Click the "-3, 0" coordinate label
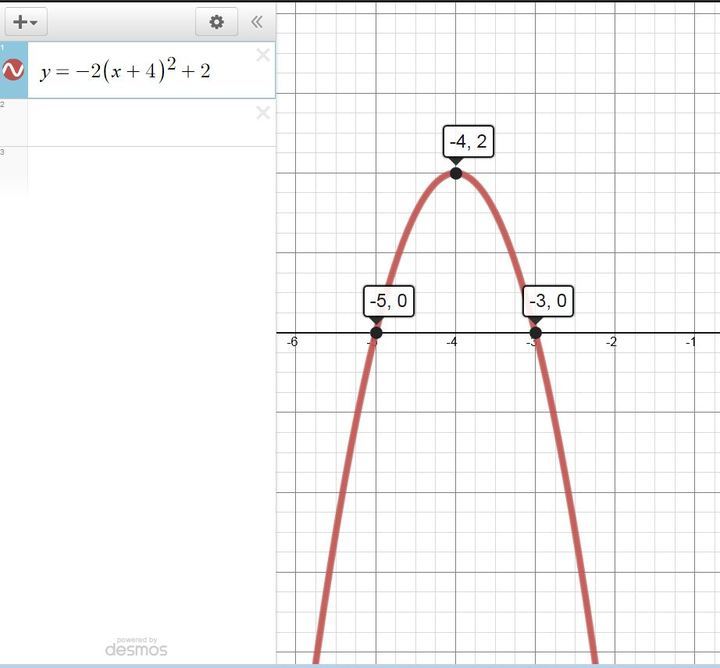Viewport: 720px width, 668px height. (x=547, y=300)
